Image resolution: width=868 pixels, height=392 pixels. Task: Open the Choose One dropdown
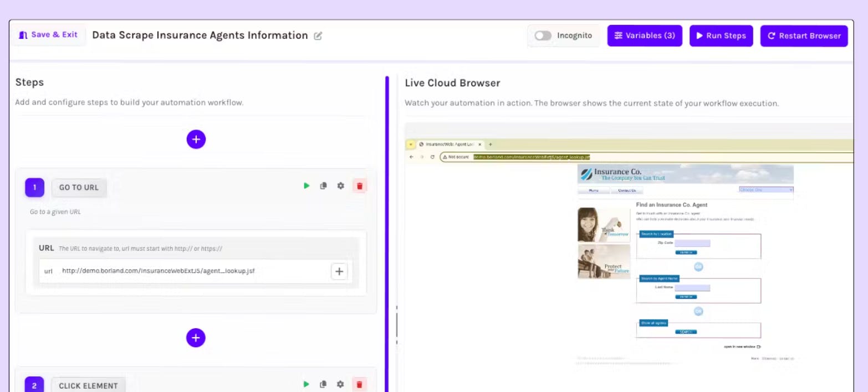point(766,189)
